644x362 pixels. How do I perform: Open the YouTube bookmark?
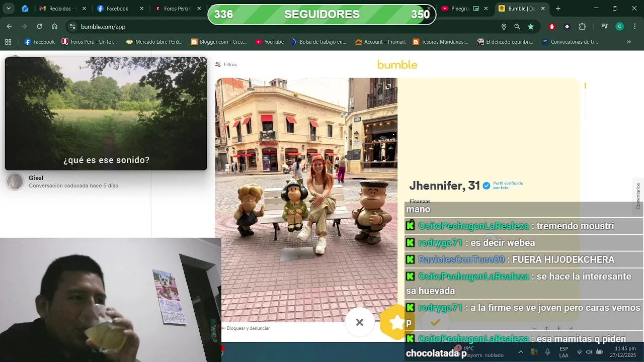[270, 42]
